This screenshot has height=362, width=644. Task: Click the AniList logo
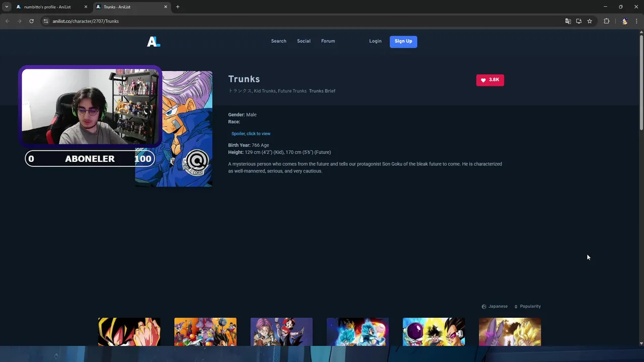coord(153,42)
